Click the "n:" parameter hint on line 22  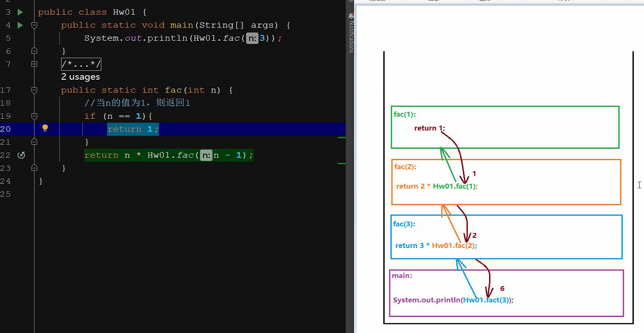click(206, 155)
